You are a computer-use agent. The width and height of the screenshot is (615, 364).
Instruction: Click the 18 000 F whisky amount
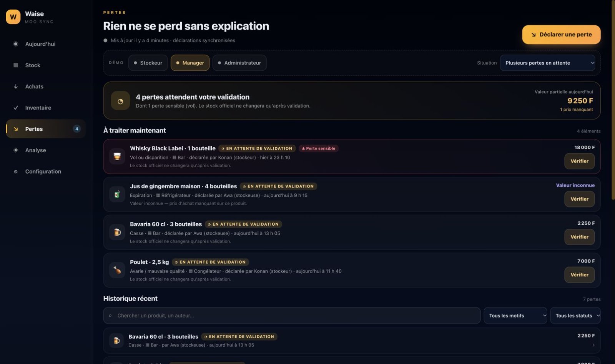pos(584,147)
